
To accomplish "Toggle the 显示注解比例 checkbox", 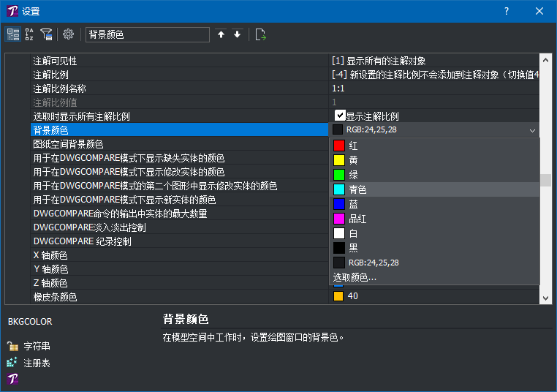I will [x=341, y=116].
